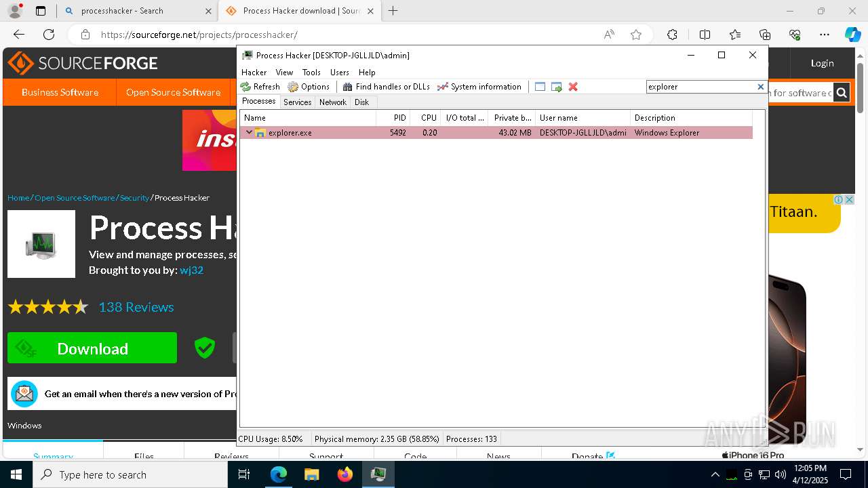
Task: Sort by the Private bytes column
Action: 512,118
